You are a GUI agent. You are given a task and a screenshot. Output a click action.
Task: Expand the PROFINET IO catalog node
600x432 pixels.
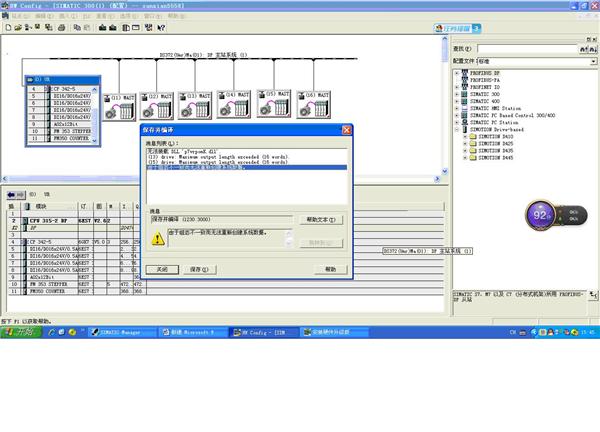[x=457, y=87]
